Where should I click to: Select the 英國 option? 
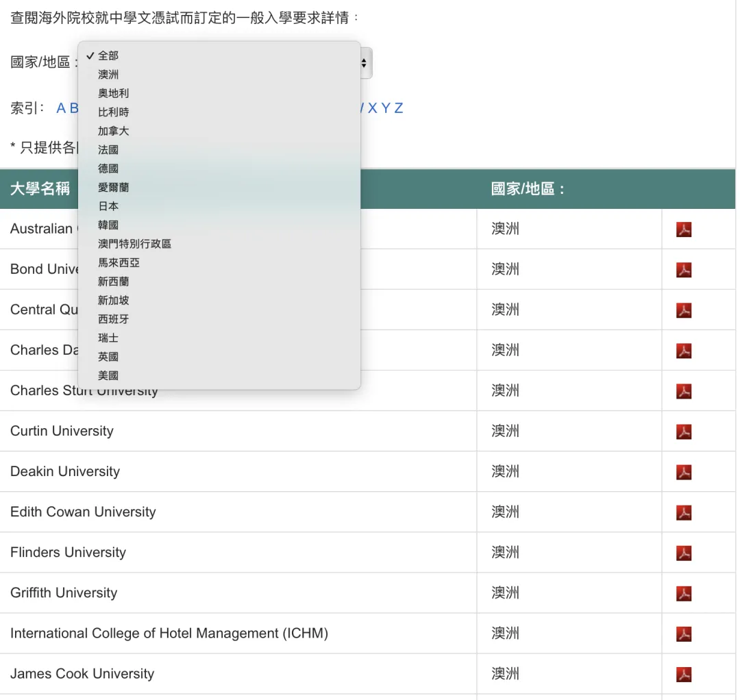(x=108, y=356)
